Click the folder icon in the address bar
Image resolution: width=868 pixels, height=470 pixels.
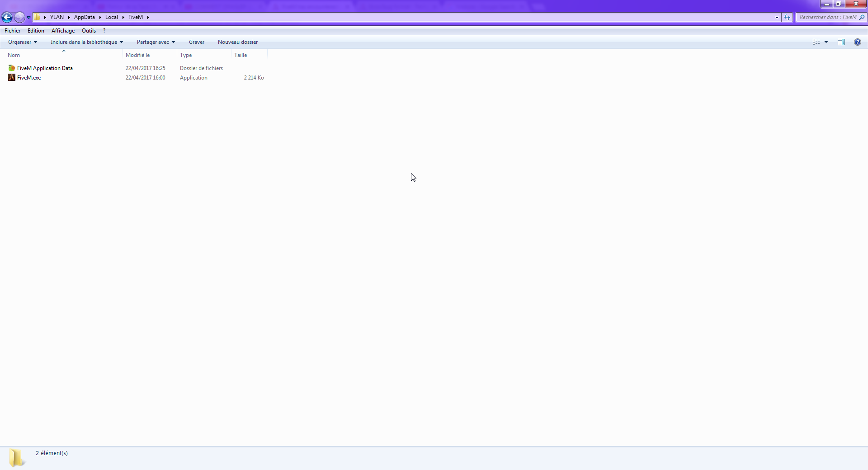point(38,17)
